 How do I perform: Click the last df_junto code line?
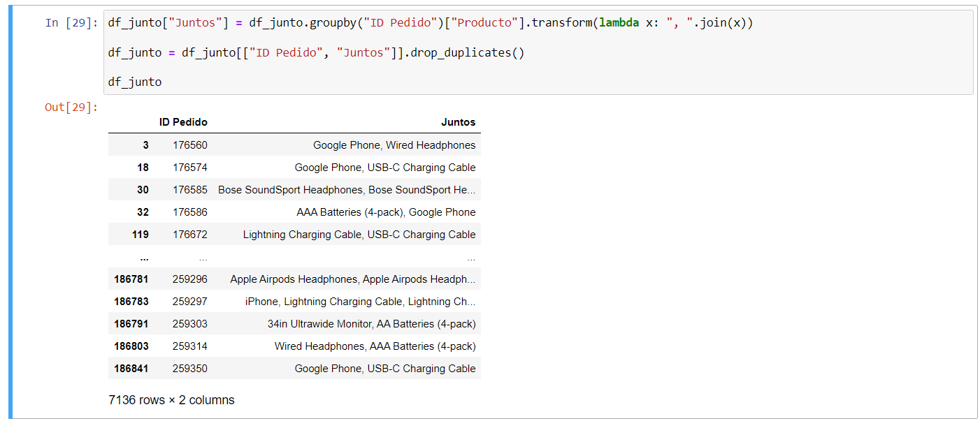(x=135, y=82)
